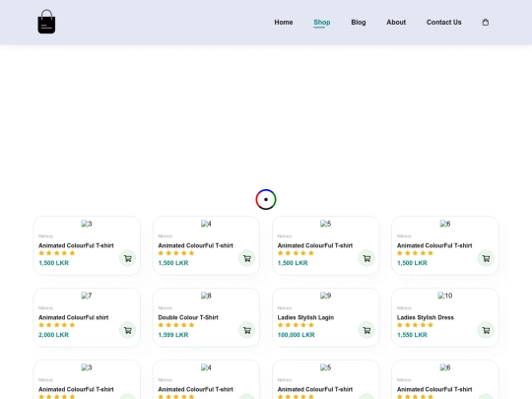Click the cart icon on Ladies Stylish Lagin card
The height and width of the screenshot is (399, 532).
pos(366,330)
